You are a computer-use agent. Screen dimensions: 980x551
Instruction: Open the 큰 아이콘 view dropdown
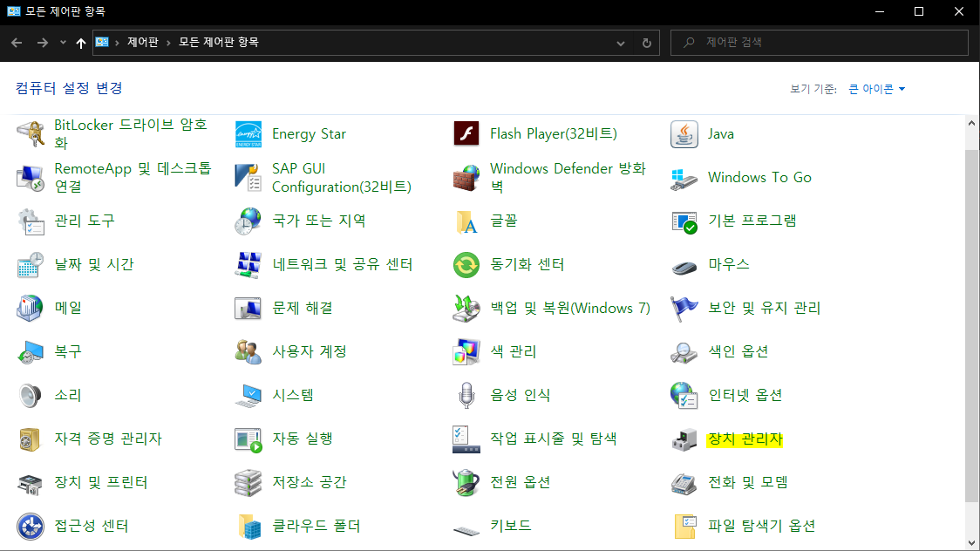point(877,89)
